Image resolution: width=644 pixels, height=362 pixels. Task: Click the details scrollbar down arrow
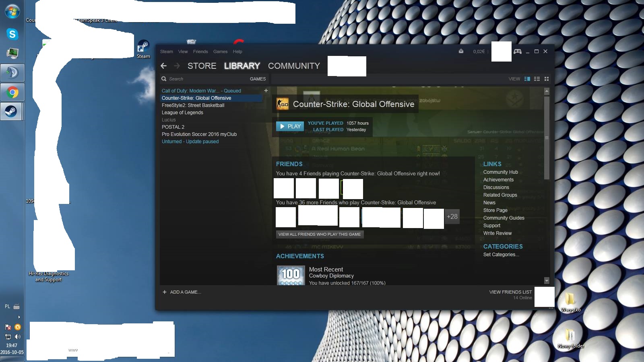coord(547,280)
